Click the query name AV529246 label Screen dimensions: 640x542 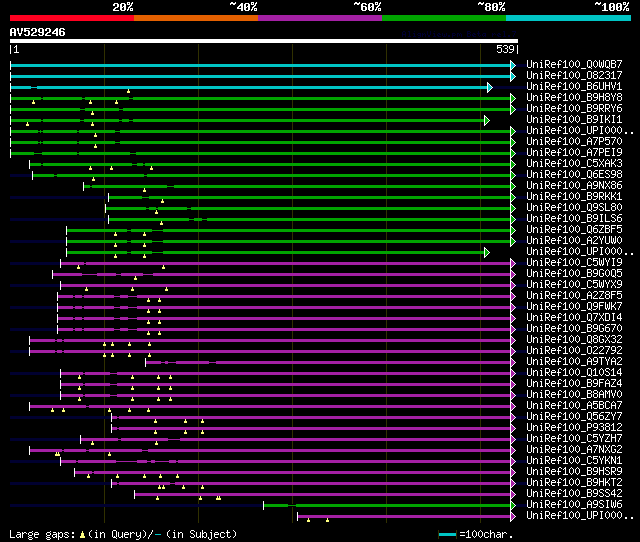(x=38, y=32)
